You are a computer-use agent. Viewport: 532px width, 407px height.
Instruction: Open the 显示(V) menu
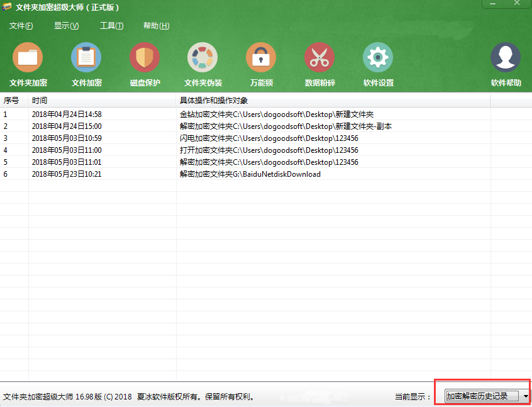67,26
